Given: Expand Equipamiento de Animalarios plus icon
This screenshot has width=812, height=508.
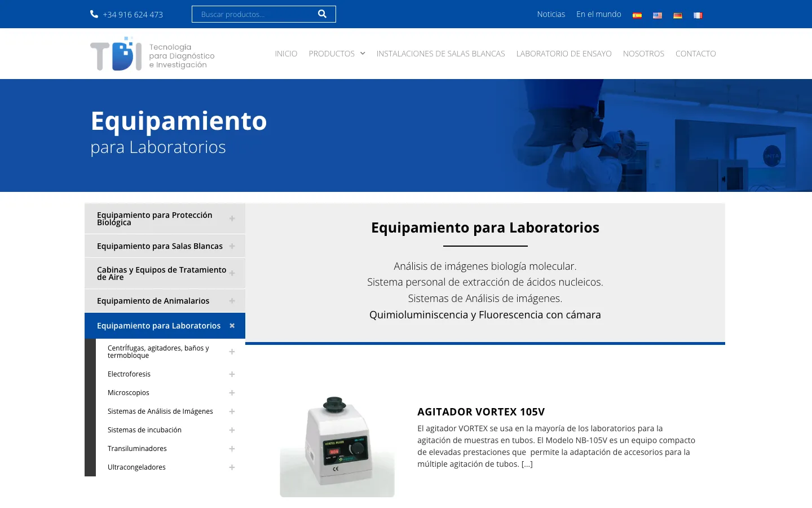Looking at the screenshot, I should [232, 301].
